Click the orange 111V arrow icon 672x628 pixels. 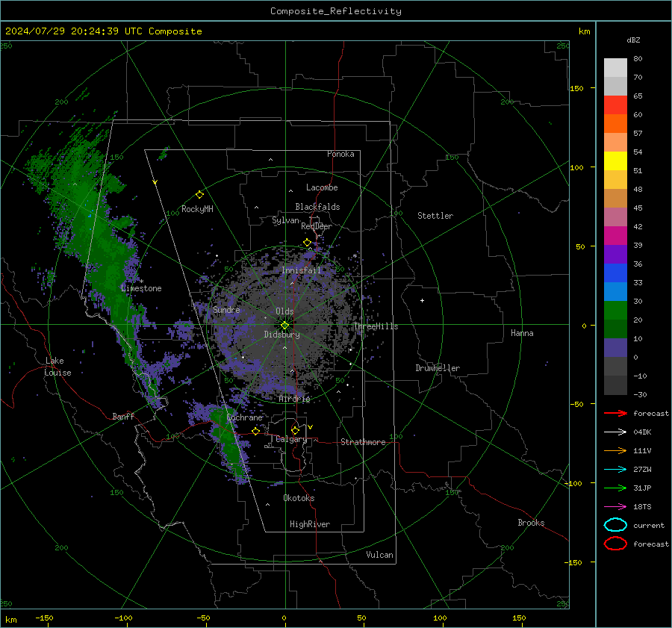(x=615, y=450)
